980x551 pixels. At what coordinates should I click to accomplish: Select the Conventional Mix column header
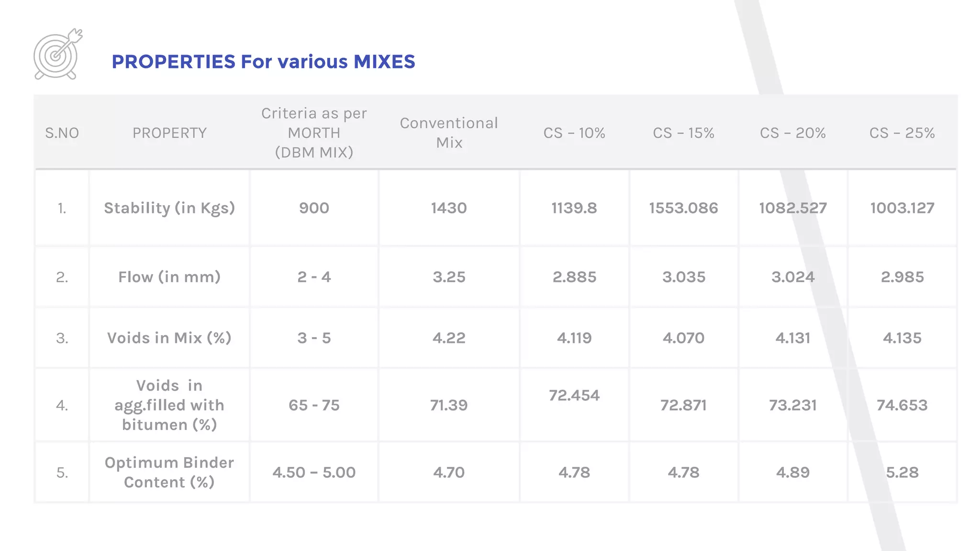click(449, 133)
